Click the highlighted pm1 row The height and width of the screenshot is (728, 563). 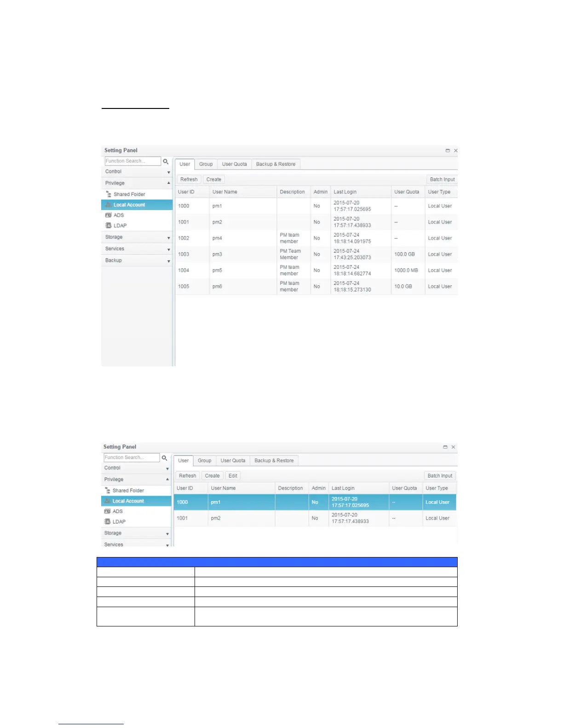(x=315, y=502)
